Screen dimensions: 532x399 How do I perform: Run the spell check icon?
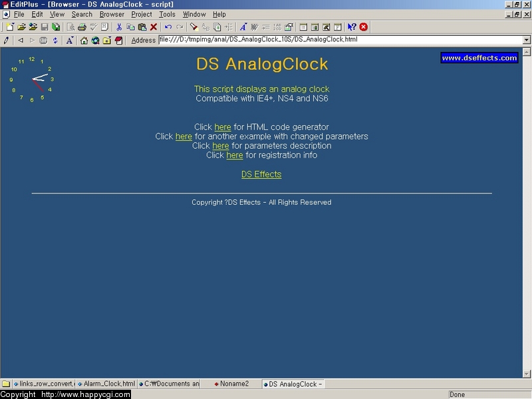click(x=93, y=27)
